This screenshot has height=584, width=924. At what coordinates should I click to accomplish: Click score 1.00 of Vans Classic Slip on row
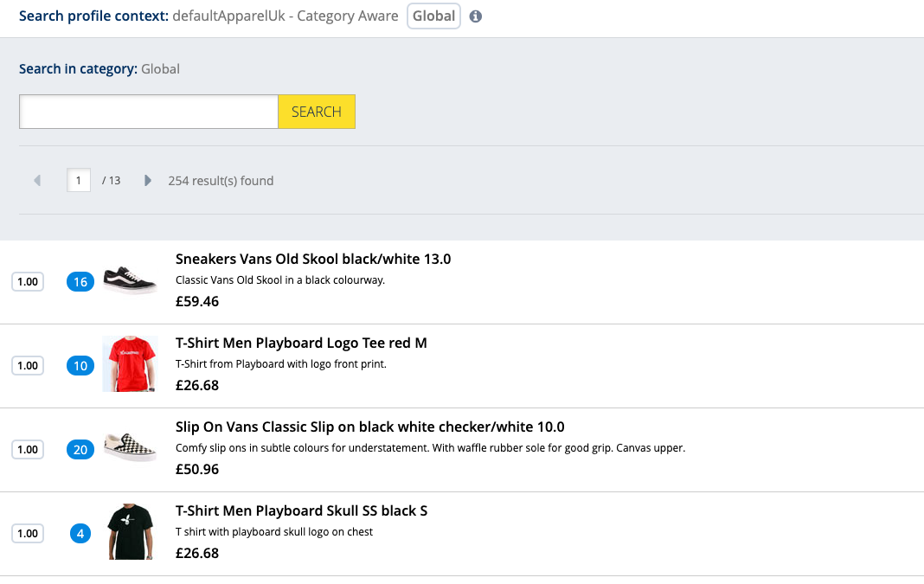[28, 450]
